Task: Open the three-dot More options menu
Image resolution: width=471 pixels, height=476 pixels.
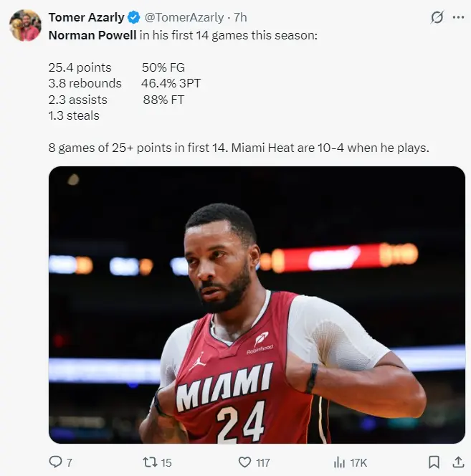Action: pyautogui.click(x=458, y=18)
